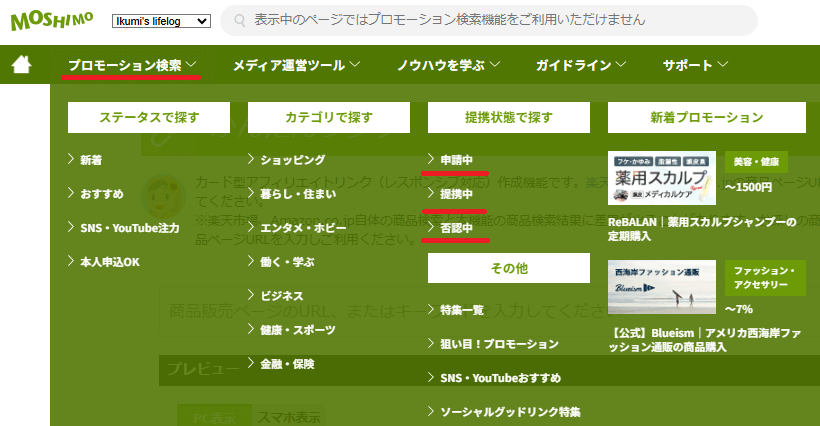Click the search magnifier icon
This screenshot has width=820, height=426.
[x=240, y=20]
